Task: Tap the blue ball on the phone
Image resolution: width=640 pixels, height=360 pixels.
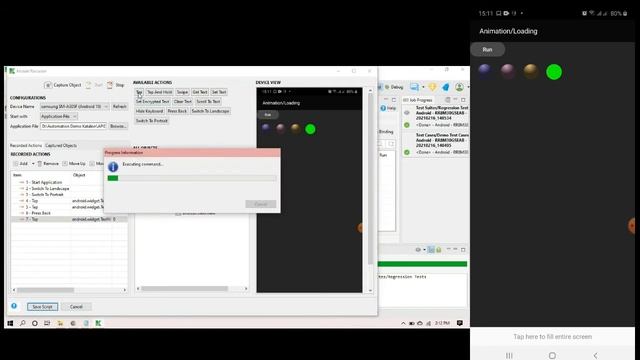Action: (x=485, y=70)
